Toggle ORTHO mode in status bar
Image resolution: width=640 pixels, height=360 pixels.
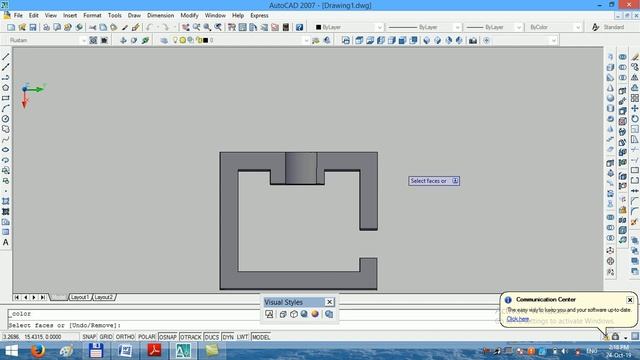pyautogui.click(x=125, y=337)
